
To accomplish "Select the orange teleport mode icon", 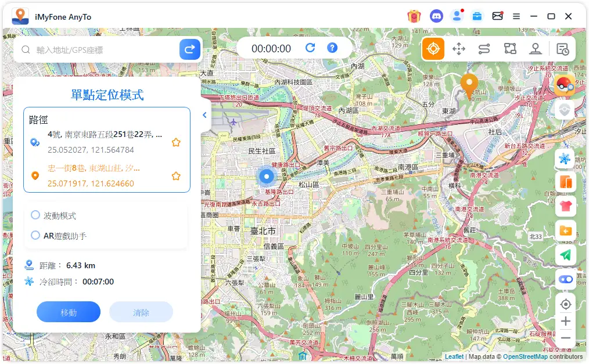I will pos(433,49).
